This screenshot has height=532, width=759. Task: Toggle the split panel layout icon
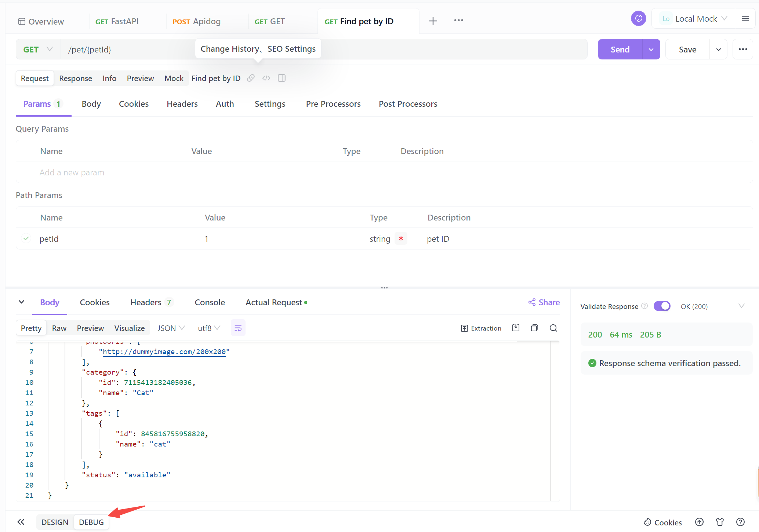[x=282, y=78]
